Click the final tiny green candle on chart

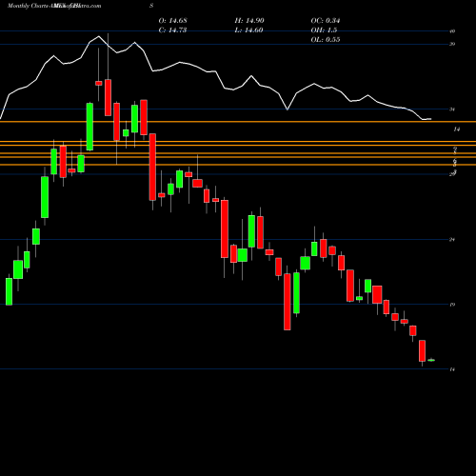click(x=431, y=360)
